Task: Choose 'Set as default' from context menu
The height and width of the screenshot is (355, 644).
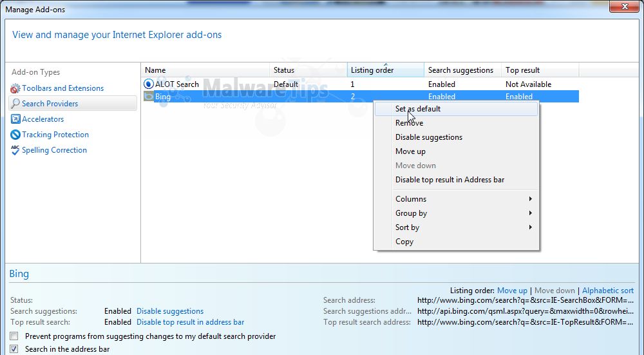Action: tap(456, 109)
